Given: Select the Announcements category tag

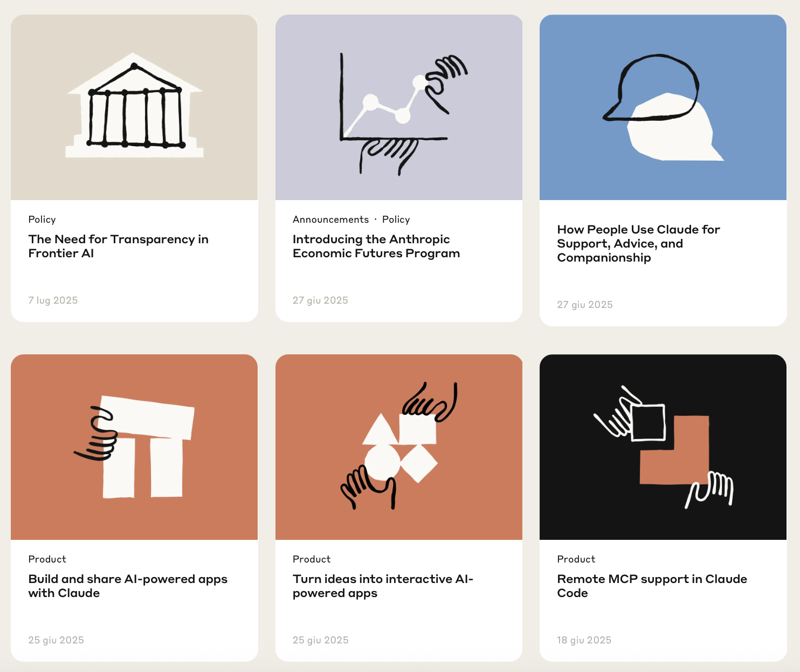Looking at the screenshot, I should point(330,220).
